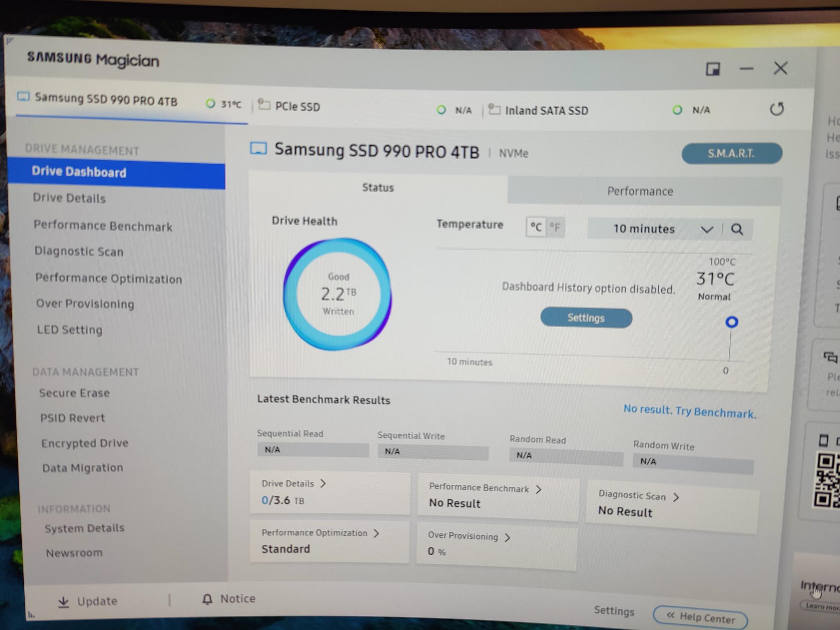Open Drive Details in sidebar
This screenshot has width=840, height=630.
(69, 198)
